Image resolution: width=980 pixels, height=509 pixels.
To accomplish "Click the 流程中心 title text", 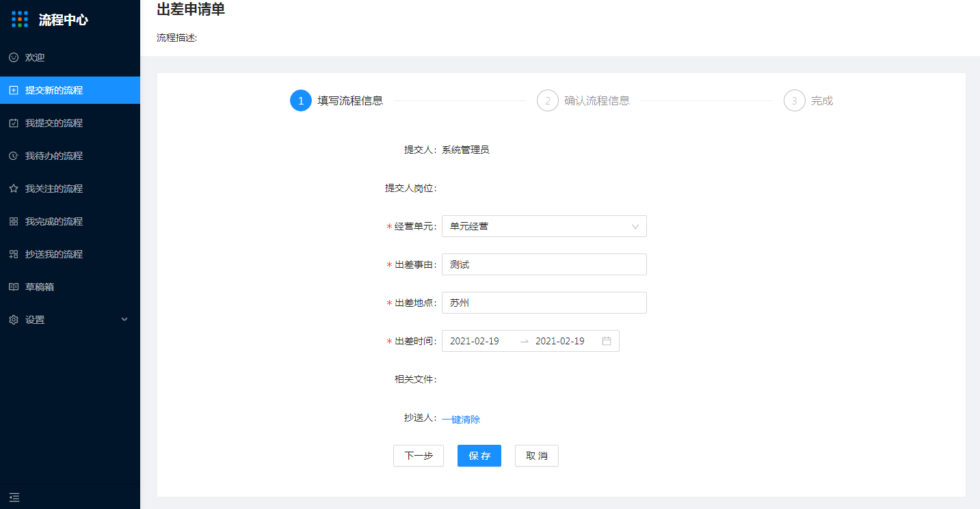I will pos(64,20).
